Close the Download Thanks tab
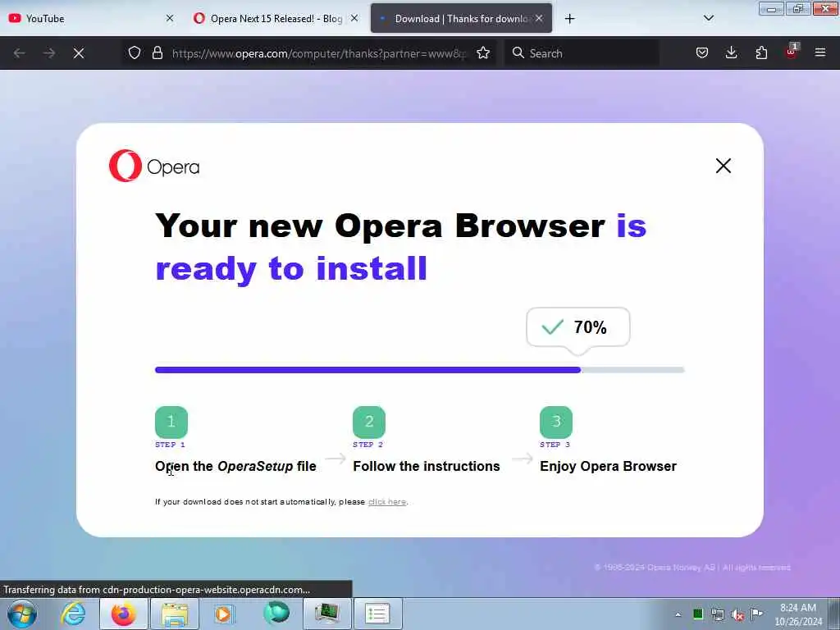 [539, 18]
